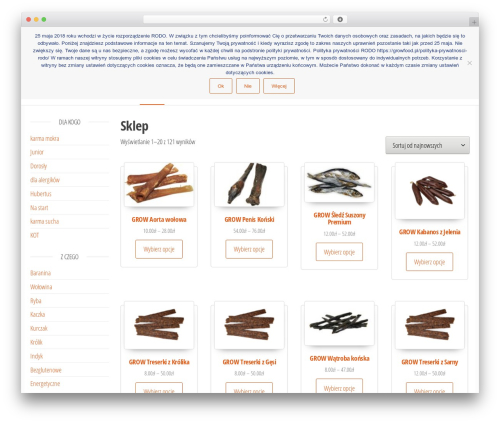Click GROW Śledź Suszony Premium title

339,218
